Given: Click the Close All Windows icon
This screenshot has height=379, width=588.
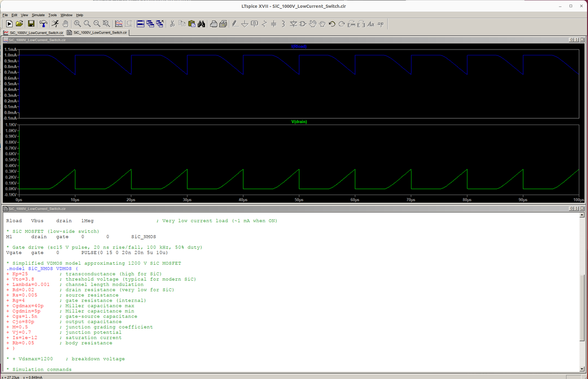Looking at the screenshot, I should tap(160, 24).
